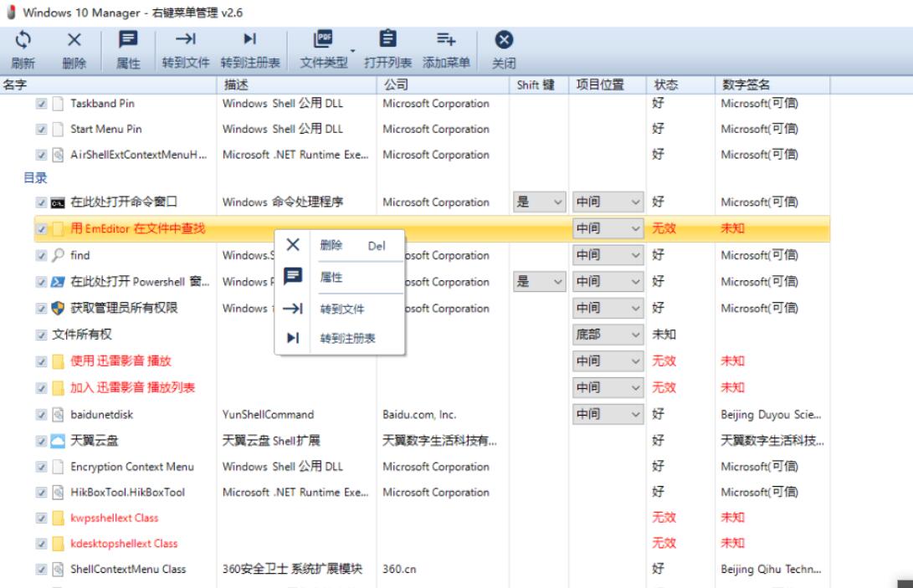Screen dimensions: 913x588
Task: Choose 属性 in the context menu
Action: coord(340,277)
